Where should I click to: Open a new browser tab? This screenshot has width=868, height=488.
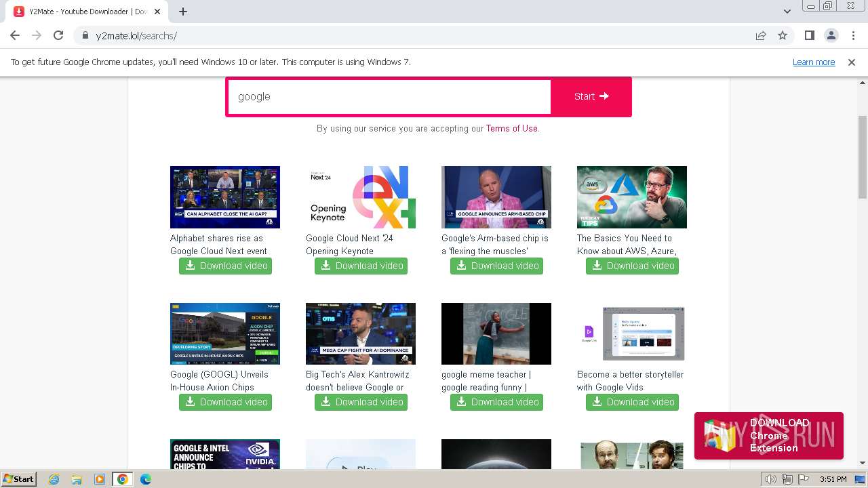pos(183,12)
